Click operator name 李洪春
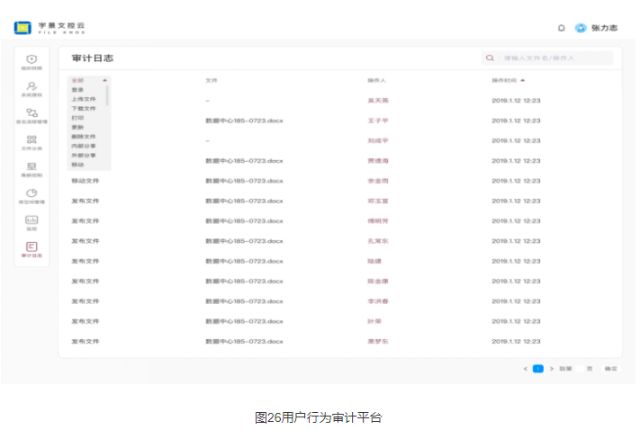 tap(376, 301)
